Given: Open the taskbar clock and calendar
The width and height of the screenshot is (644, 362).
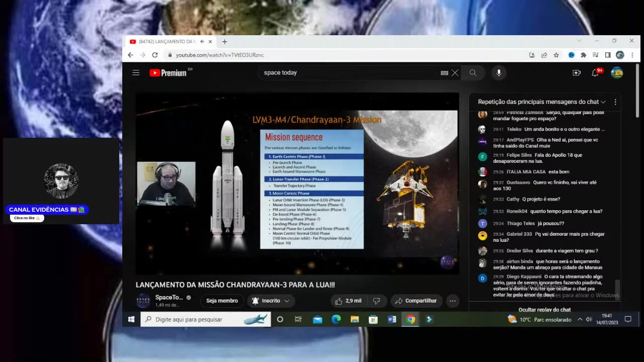Looking at the screenshot, I should [607, 319].
